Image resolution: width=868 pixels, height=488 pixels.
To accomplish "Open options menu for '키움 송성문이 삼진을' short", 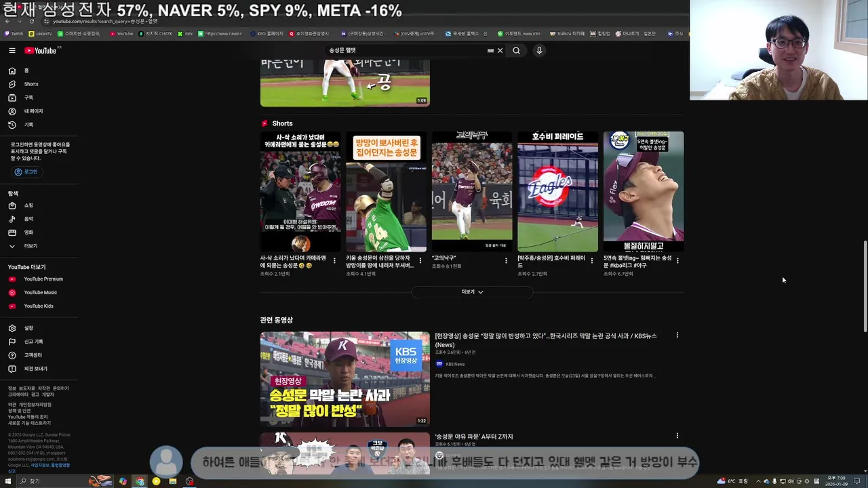I will pos(420,261).
